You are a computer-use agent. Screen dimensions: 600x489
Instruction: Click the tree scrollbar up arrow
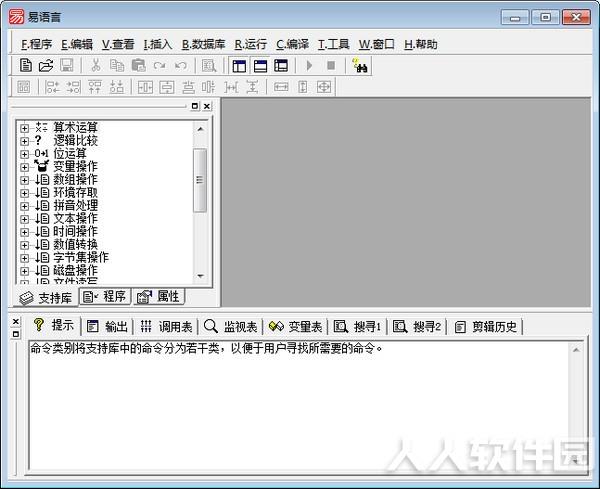(x=200, y=129)
